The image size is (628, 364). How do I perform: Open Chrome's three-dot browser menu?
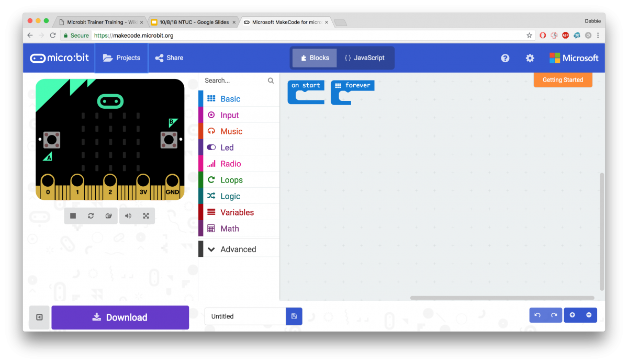click(x=598, y=35)
